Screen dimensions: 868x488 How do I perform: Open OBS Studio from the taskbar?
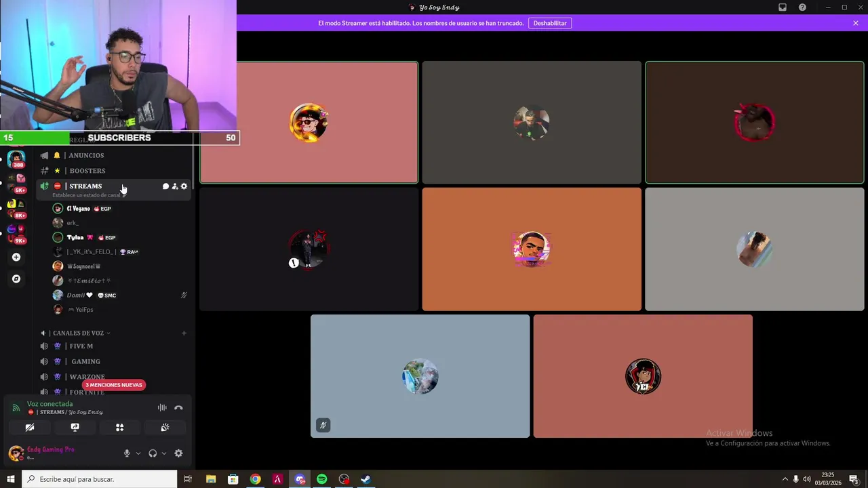click(344, 479)
